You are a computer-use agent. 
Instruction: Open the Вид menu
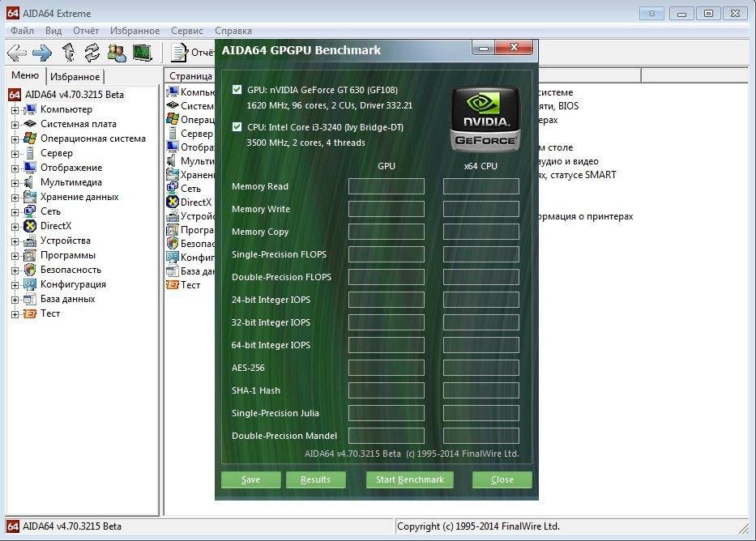(x=53, y=30)
